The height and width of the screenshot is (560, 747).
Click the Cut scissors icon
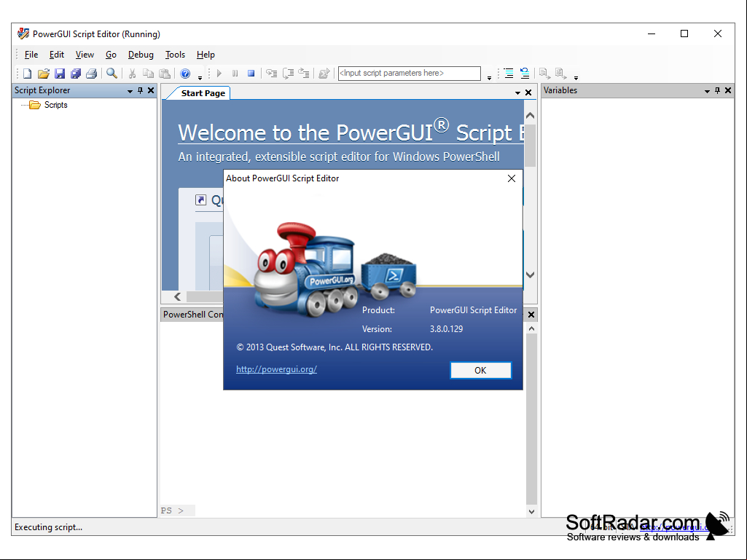133,74
